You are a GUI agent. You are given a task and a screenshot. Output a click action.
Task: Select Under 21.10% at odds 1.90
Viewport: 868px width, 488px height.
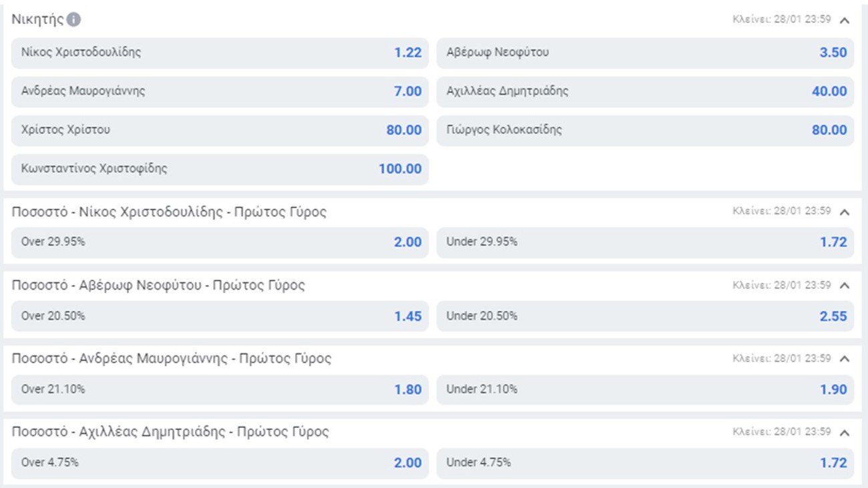click(x=645, y=389)
